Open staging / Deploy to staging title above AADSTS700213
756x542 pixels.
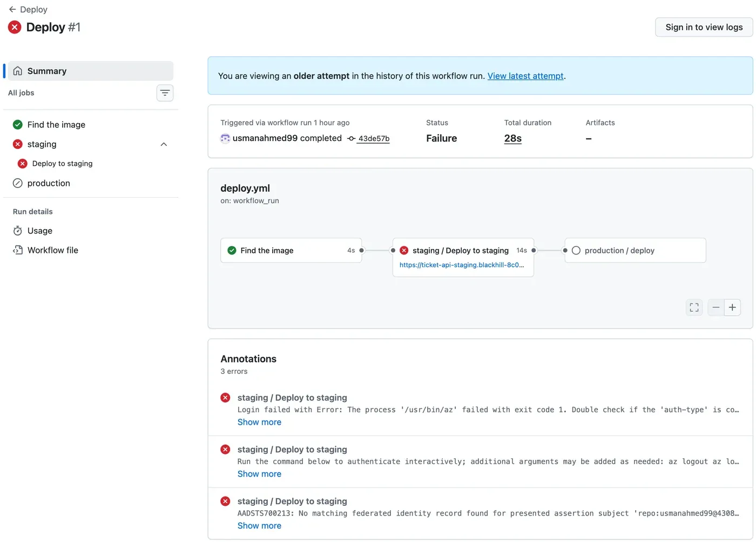coord(292,501)
